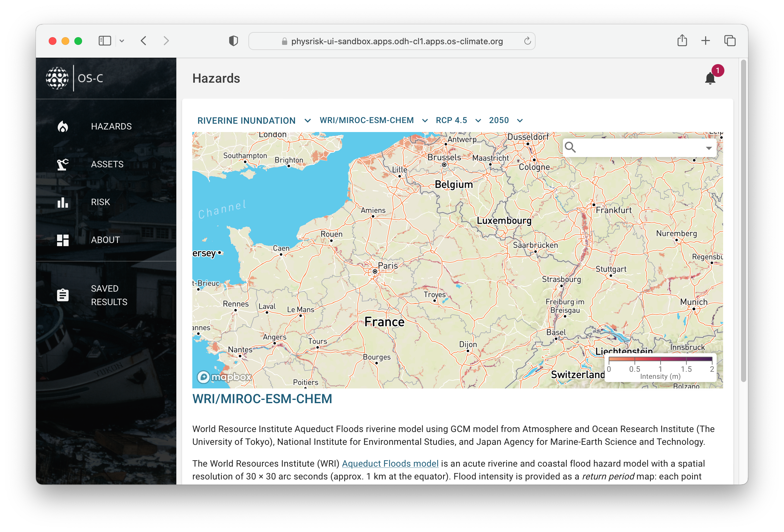Select ABOUT in the sidebar
This screenshot has width=784, height=532.
[x=105, y=240]
